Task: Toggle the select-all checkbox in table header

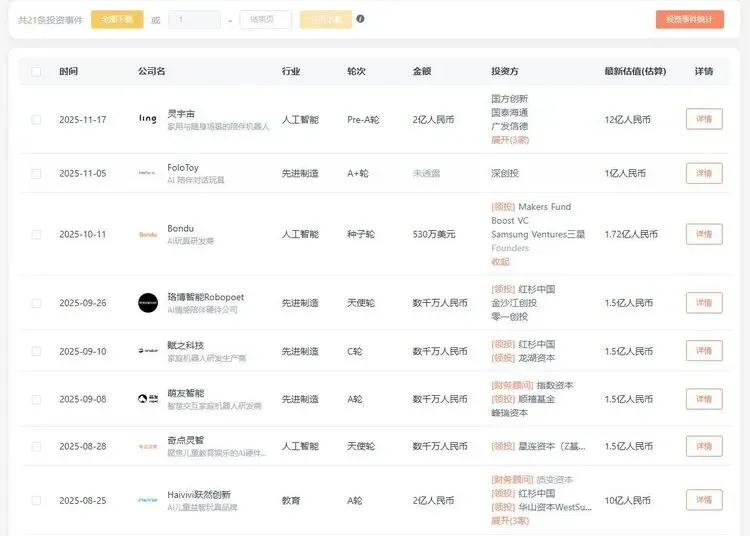Action: tap(36, 72)
